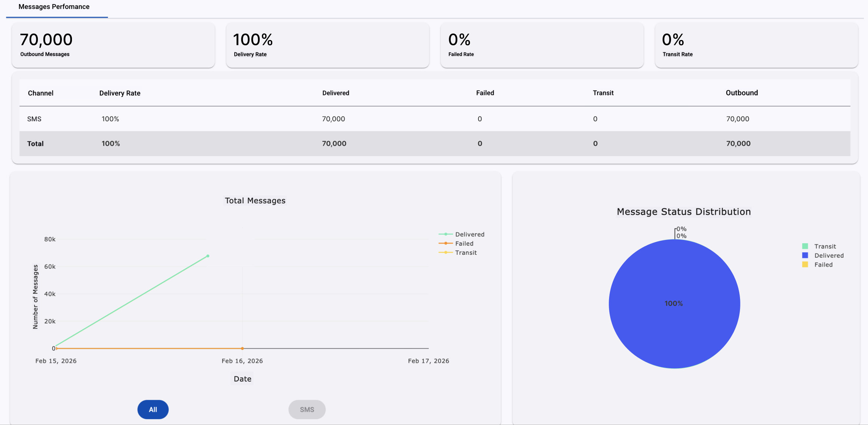
Task: Click the Delivered column header
Action: coord(336,93)
